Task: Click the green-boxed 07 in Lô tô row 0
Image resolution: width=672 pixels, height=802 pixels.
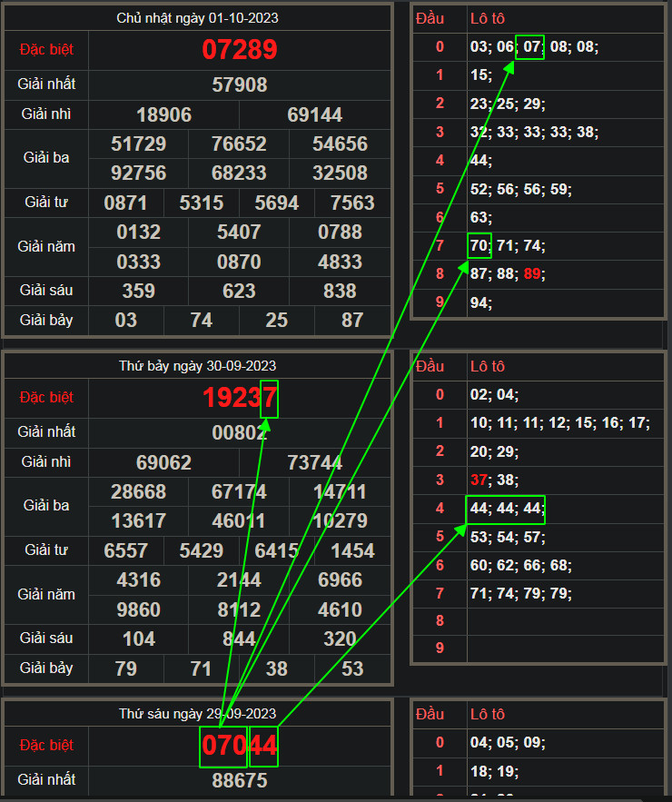Action: 530,47
